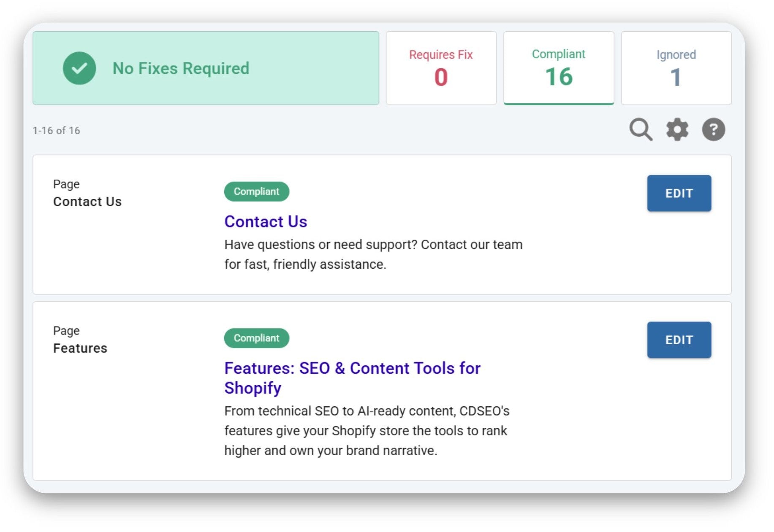Select the Compliant tab showing 16
774x532 pixels.
point(558,68)
